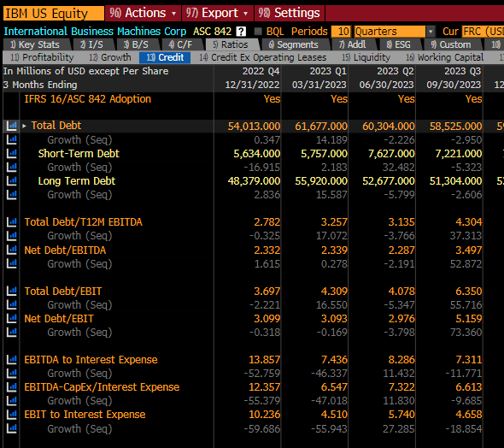
Task: Switch to the I/S tab
Action: point(92,44)
